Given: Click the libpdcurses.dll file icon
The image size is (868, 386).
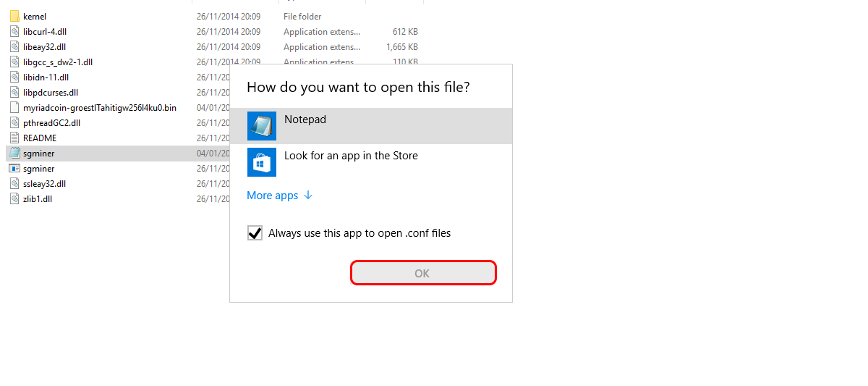Looking at the screenshot, I should point(14,92).
